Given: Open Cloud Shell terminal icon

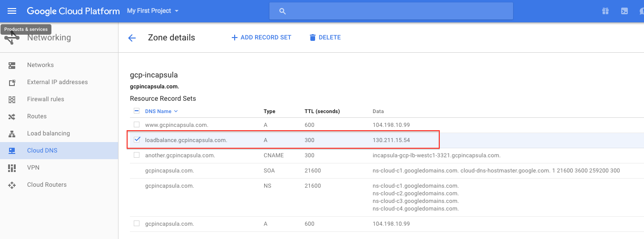Looking at the screenshot, I should (x=624, y=11).
